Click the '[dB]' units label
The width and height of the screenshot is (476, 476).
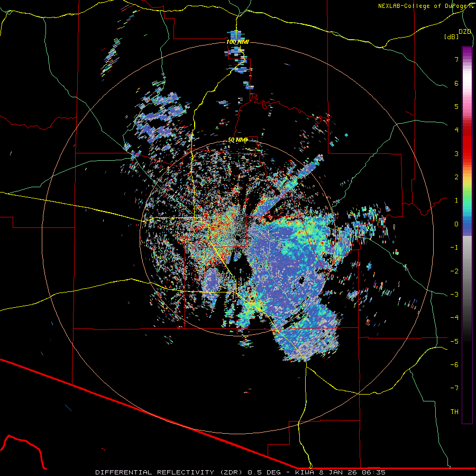coord(452,36)
